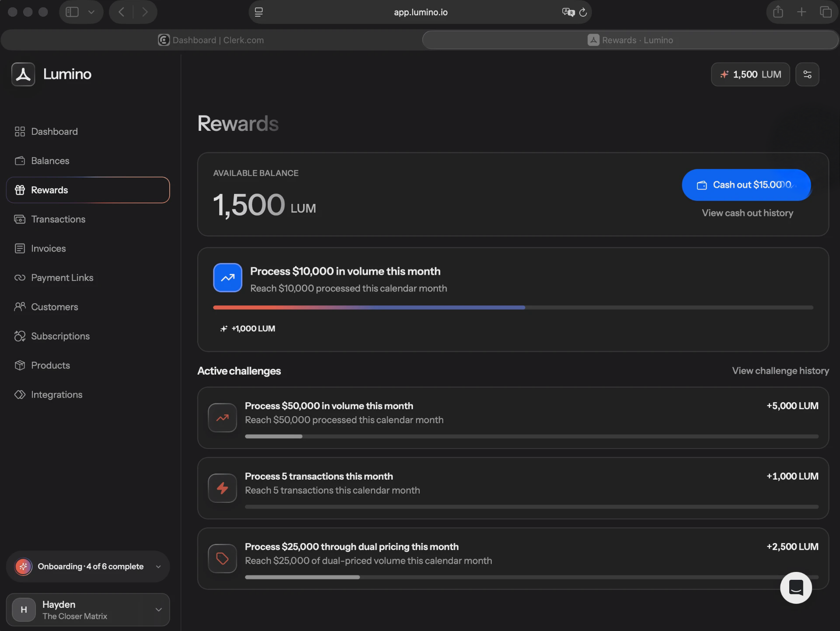The height and width of the screenshot is (631, 840).
Task: Click the Customers icon in sidebar
Action: (x=20, y=307)
